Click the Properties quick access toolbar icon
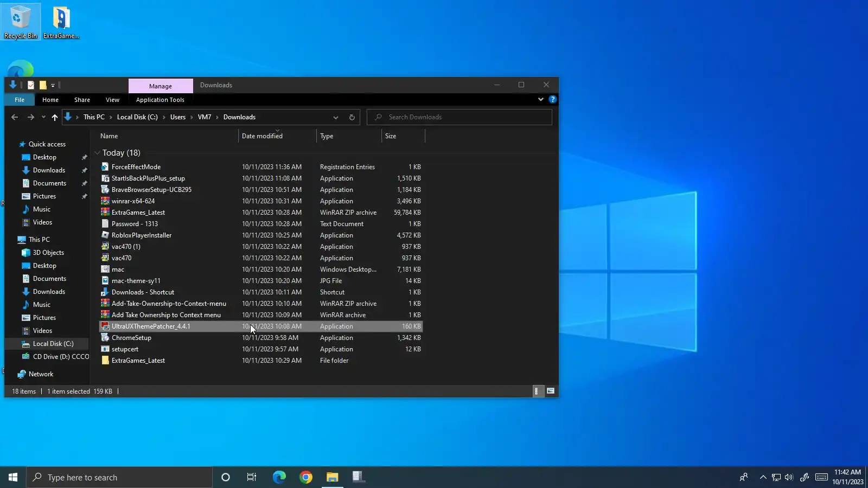868x488 pixels. (31, 85)
